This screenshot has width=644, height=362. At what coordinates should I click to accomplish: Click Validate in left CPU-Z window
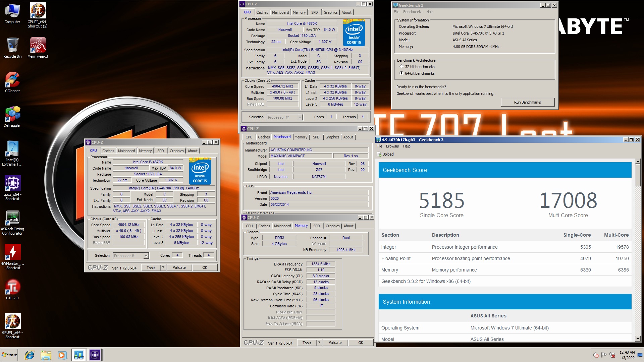[x=179, y=267]
